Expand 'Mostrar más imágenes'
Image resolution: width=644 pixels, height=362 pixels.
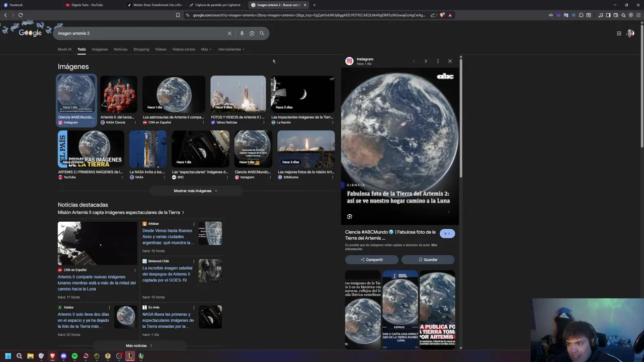pyautogui.click(x=196, y=191)
